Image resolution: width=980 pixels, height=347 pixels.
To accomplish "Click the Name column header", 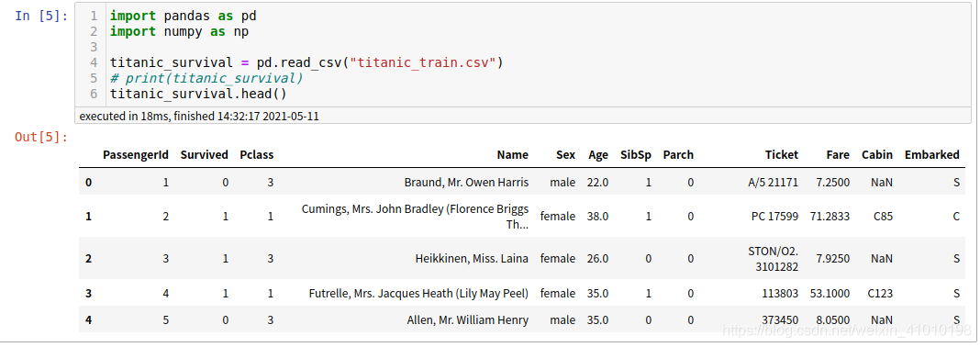I will (513, 155).
